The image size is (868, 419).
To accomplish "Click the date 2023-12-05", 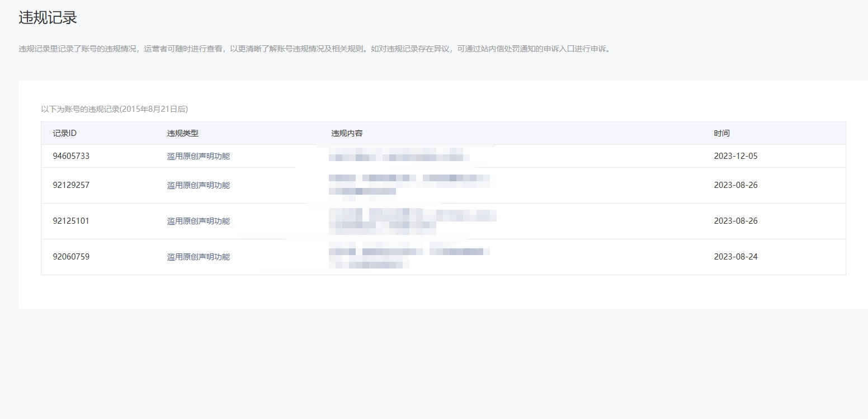I will tap(735, 156).
